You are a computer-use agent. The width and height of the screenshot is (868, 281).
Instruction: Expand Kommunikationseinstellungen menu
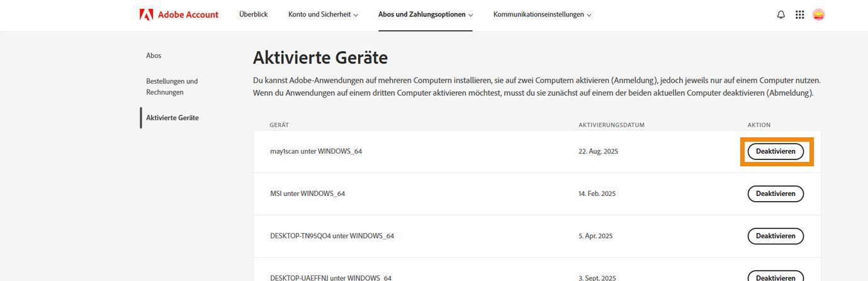pos(542,14)
